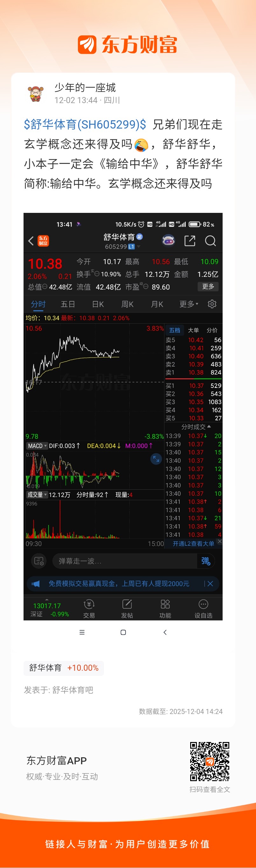Image resolution: width=256 pixels, height=868 pixels.
Task: Tap the 买3 10.35 1083 row
Action: 193,402
